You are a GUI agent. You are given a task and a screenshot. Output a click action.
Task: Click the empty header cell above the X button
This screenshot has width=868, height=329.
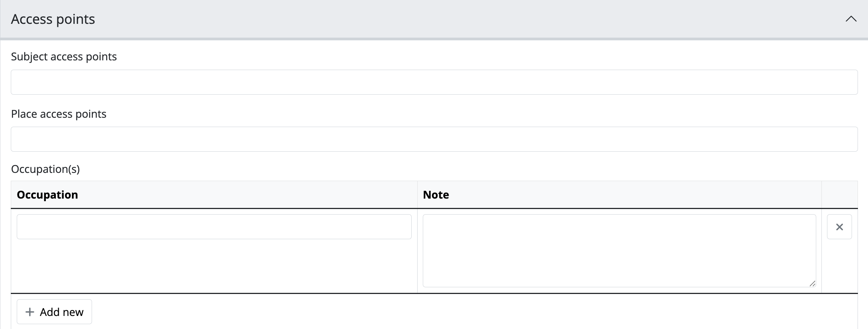839,195
